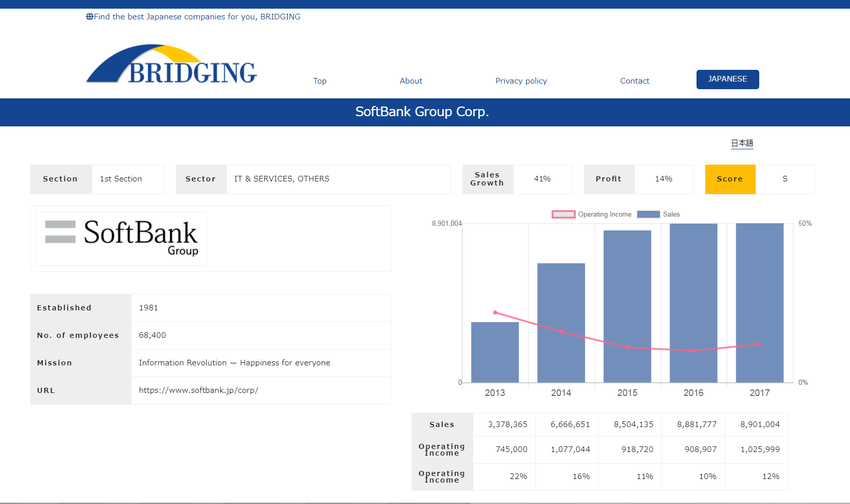Open the Contact page
The image size is (850, 504).
pyautogui.click(x=635, y=81)
